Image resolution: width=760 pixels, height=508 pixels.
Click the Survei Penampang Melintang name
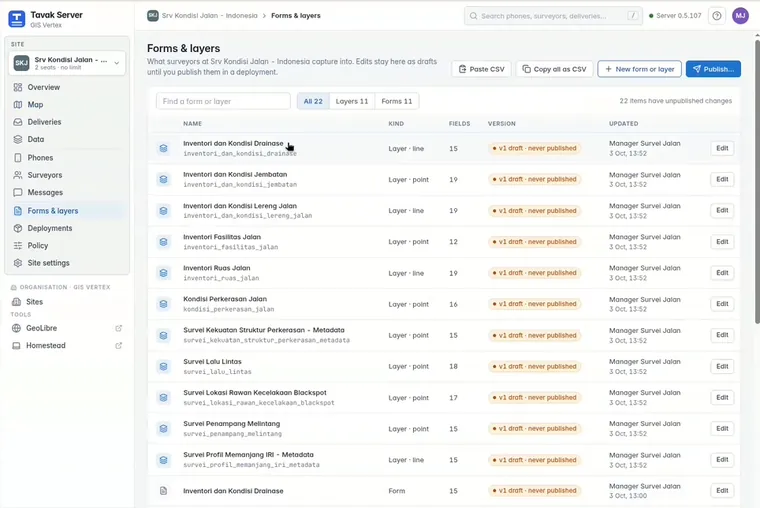(231, 424)
